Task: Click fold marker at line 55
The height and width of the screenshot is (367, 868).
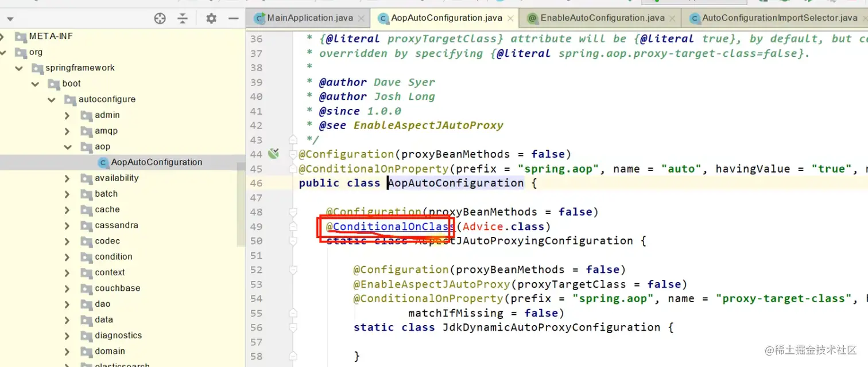Action: click(x=293, y=313)
